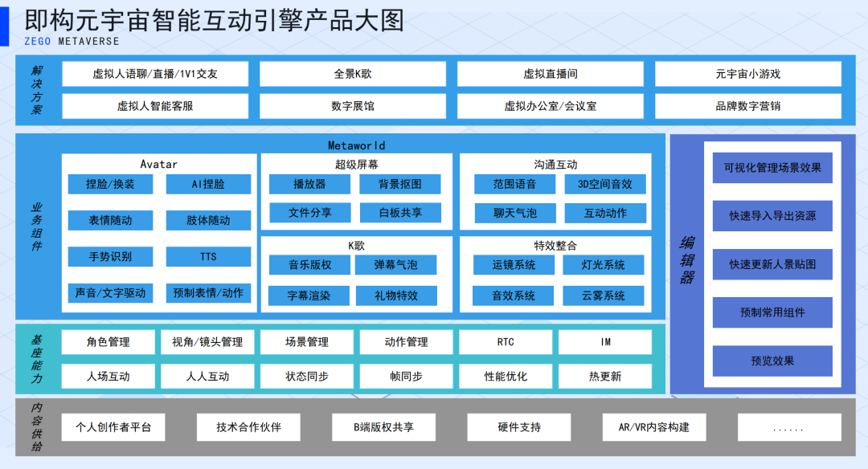
Task: Select the 灯光系统 effects box
Action: pos(604,265)
